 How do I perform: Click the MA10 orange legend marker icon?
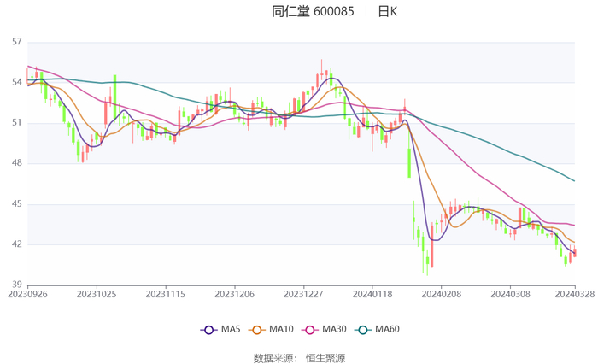256,330
